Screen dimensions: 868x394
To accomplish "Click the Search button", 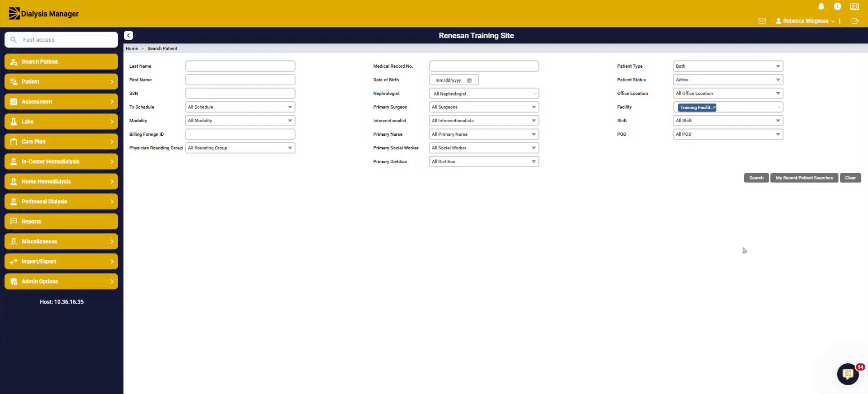I will (756, 178).
